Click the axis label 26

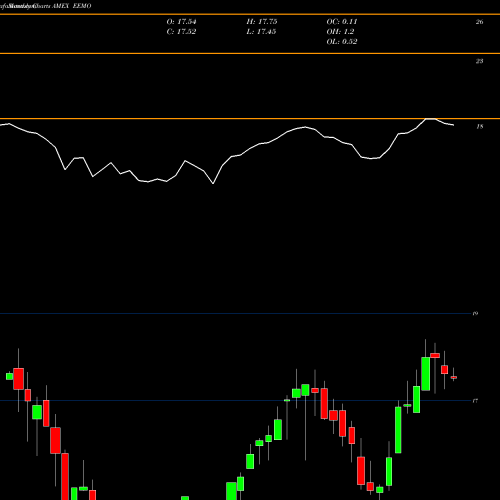pyautogui.click(x=479, y=22)
